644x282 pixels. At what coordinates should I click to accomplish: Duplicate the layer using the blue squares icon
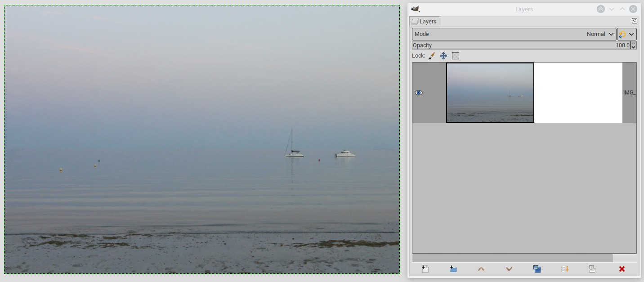(537, 269)
